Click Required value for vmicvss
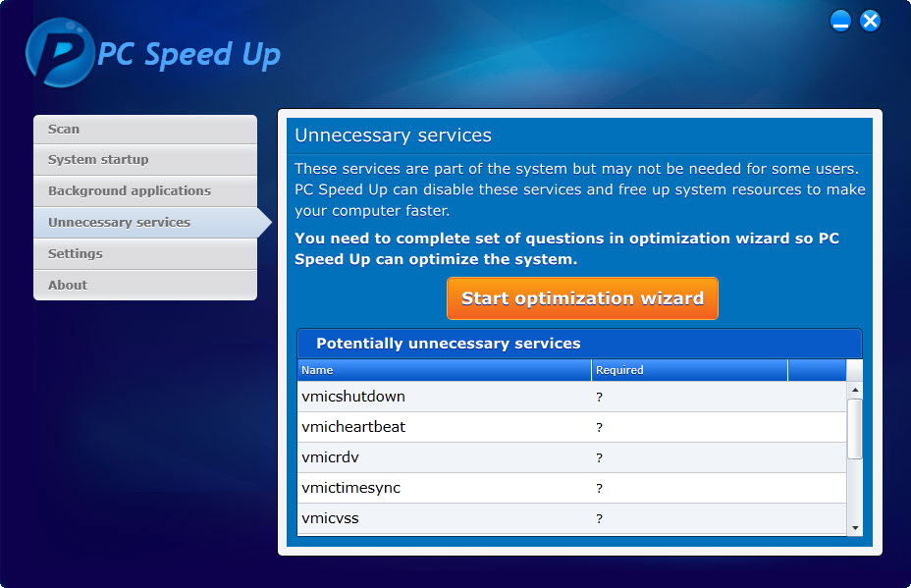This screenshot has height=588, width=911. click(599, 519)
